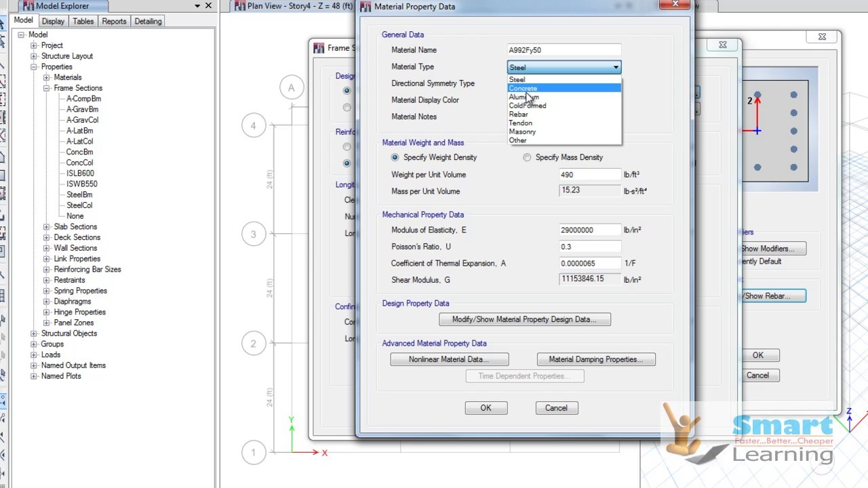This screenshot has height=488, width=868.
Task: Select first Design radio in Frame Section dialog
Action: [347, 90]
